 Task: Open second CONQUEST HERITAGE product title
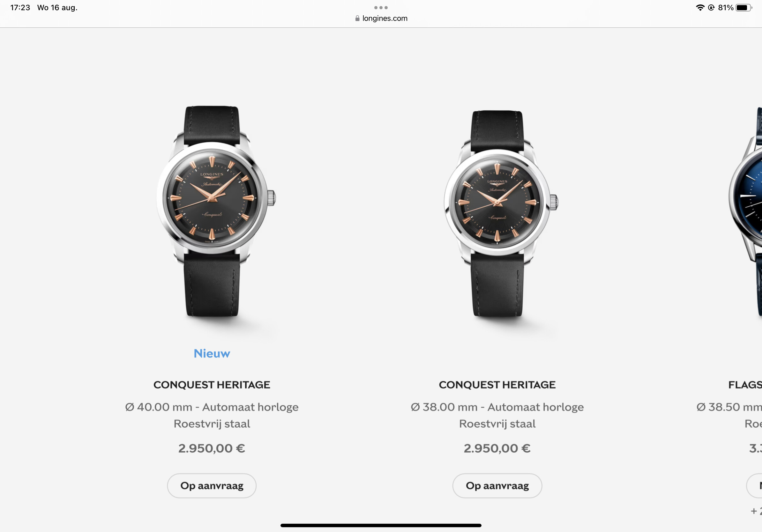497,385
